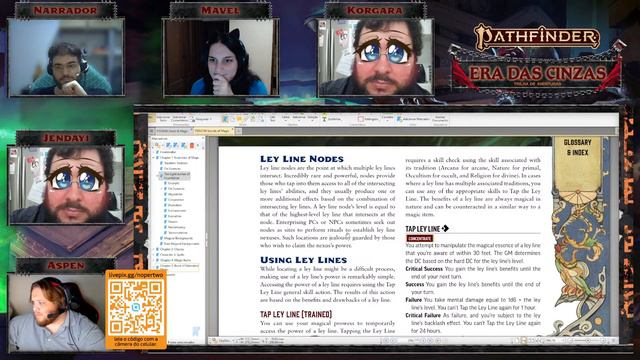Click the Add Bookmark button in ribbon
Viewport: 640px width, 360px height.
(413, 119)
